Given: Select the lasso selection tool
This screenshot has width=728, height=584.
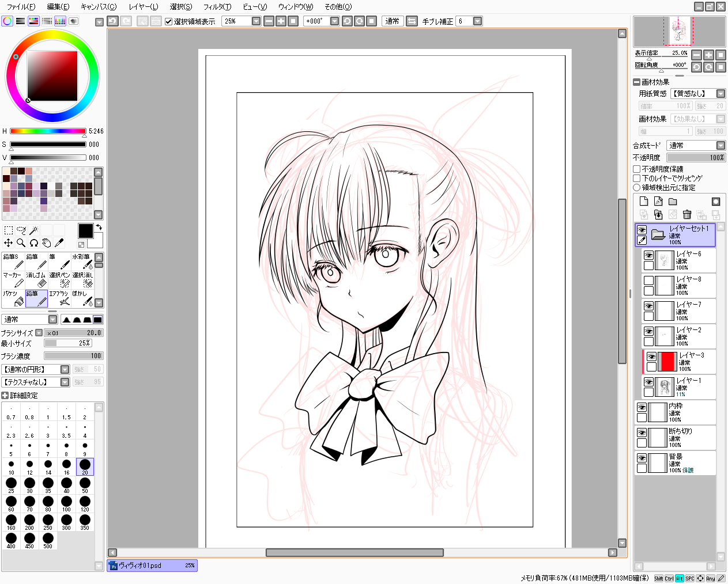Looking at the screenshot, I should (21, 230).
